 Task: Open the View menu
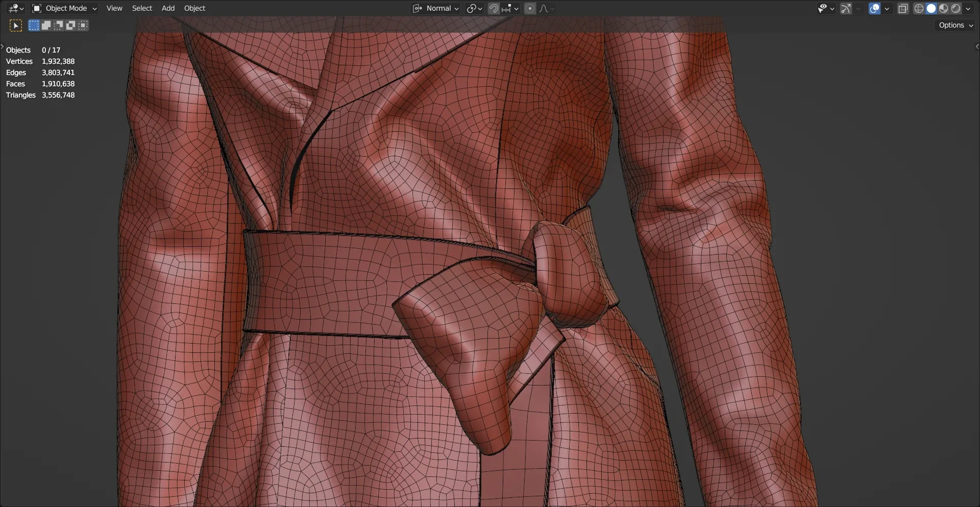tap(114, 8)
